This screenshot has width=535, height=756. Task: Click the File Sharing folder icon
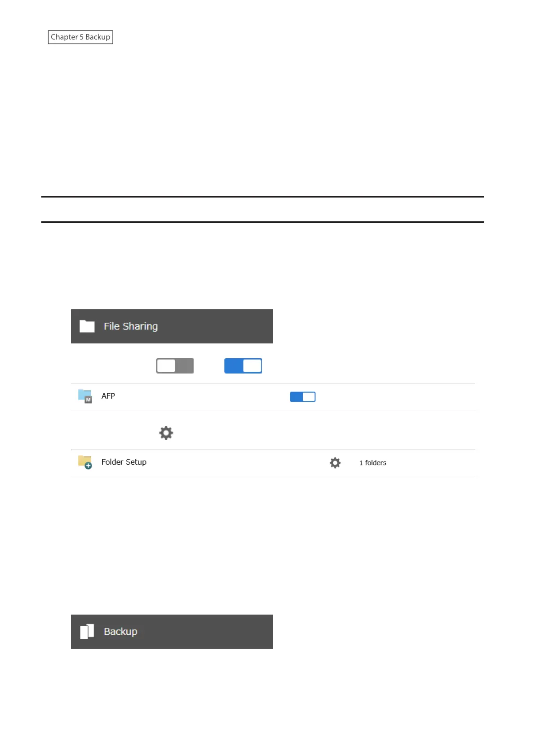(87, 326)
